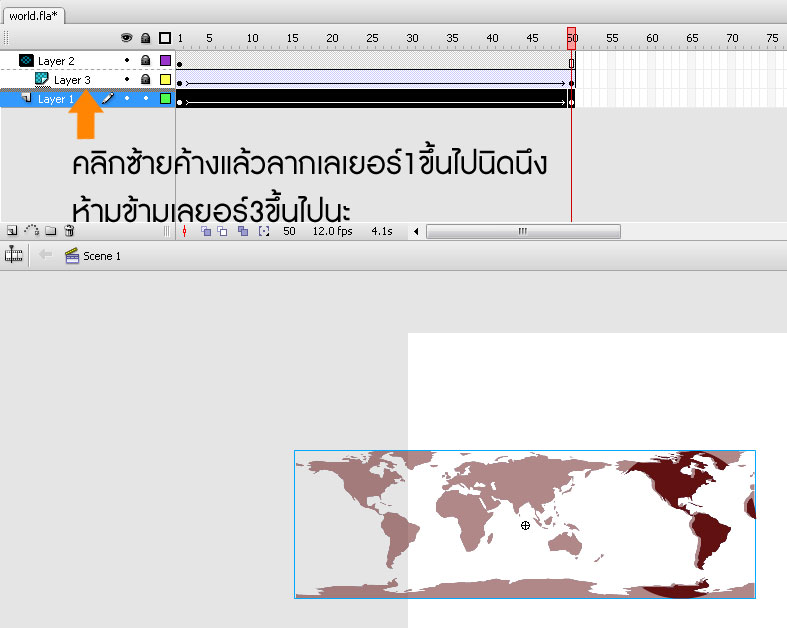Click the Layer 2 mask layer icon
Screen dimensions: 787x628
26,61
